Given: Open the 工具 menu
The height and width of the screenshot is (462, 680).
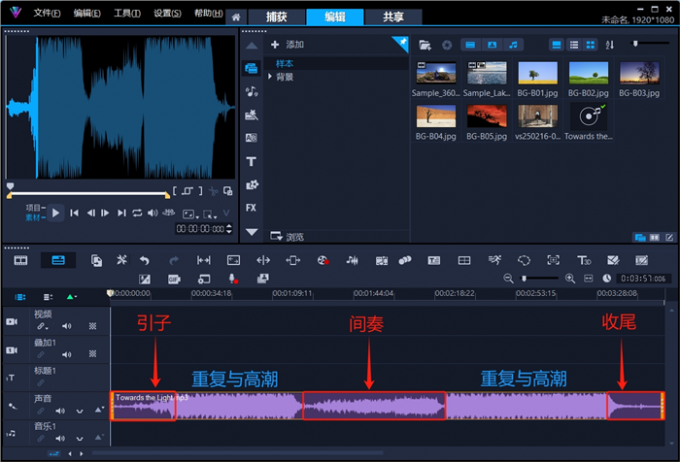Looking at the screenshot, I should pyautogui.click(x=127, y=13).
